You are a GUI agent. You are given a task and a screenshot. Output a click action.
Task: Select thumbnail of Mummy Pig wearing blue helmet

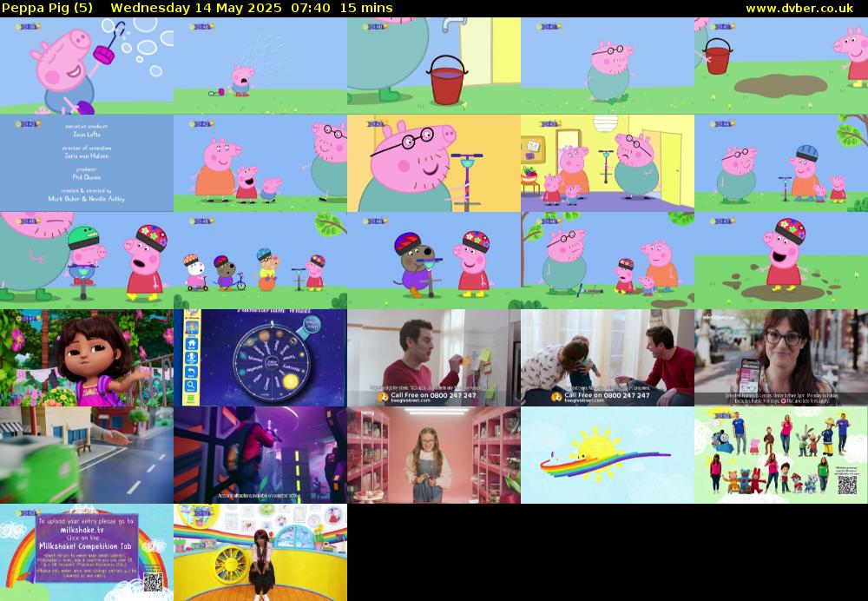tap(781, 163)
